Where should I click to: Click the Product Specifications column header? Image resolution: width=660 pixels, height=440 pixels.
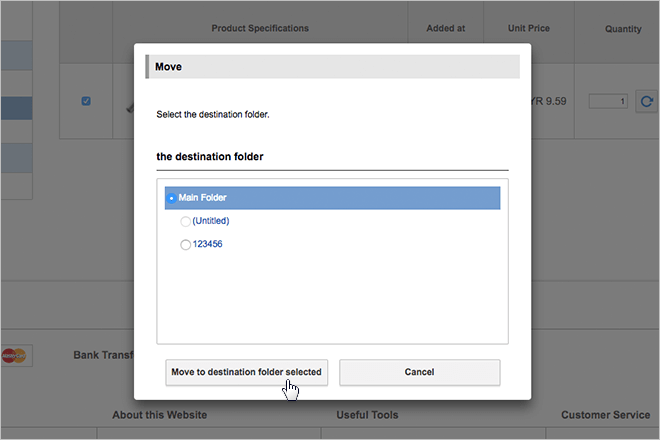coord(261,29)
